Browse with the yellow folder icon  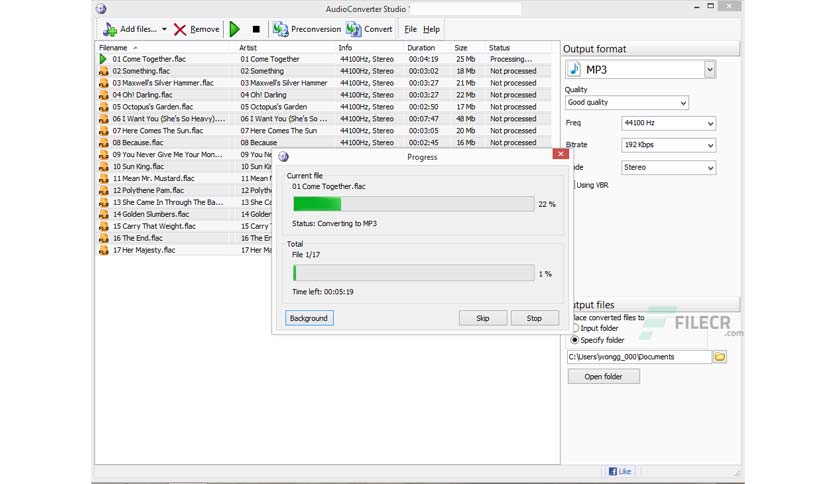coord(720,357)
